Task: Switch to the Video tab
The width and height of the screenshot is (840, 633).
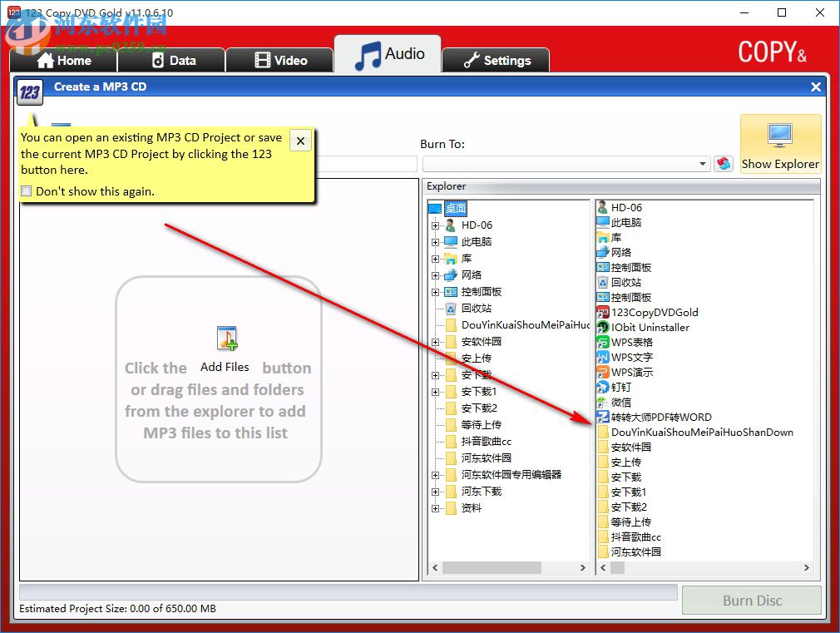Action: click(279, 60)
